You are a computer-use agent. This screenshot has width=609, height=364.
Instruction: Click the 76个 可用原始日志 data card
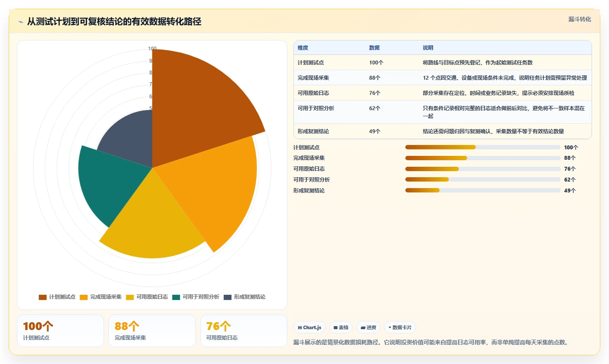[x=244, y=330]
